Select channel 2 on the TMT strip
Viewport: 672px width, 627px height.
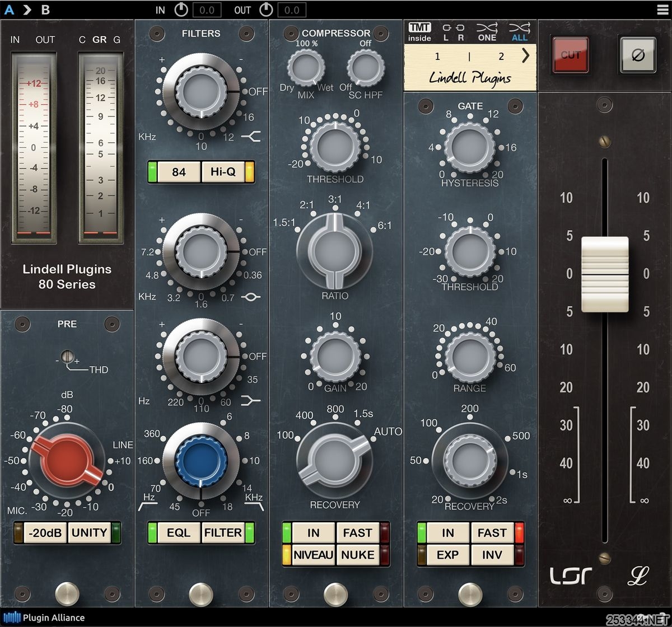tap(501, 56)
